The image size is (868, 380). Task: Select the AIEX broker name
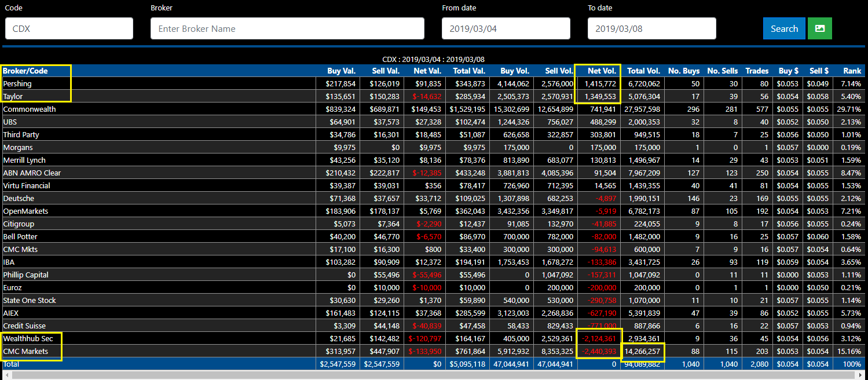point(11,313)
